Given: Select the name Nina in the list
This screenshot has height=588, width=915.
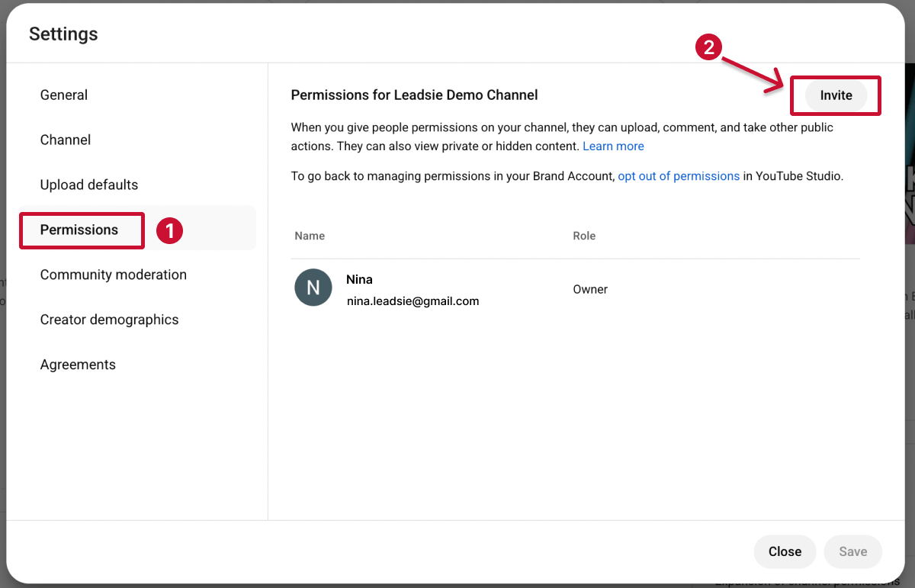Looking at the screenshot, I should [x=359, y=280].
